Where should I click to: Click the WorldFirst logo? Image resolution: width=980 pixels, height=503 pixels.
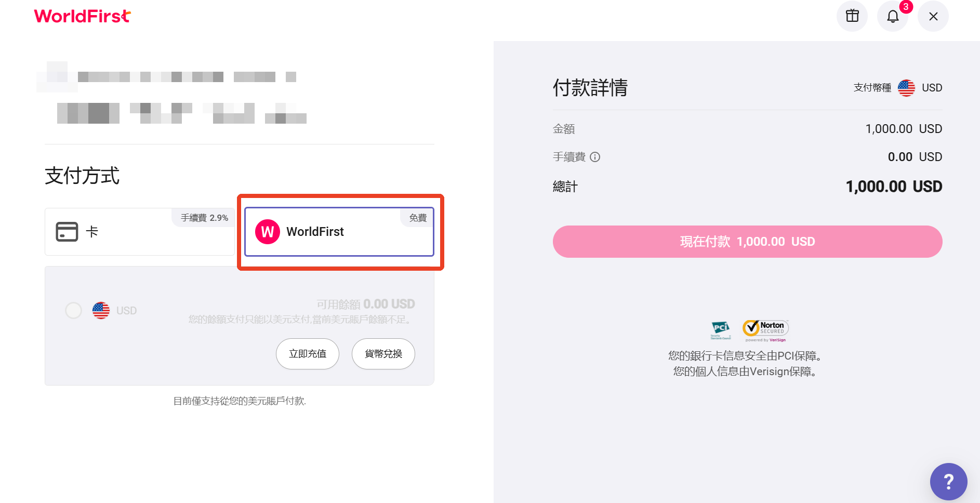click(82, 16)
